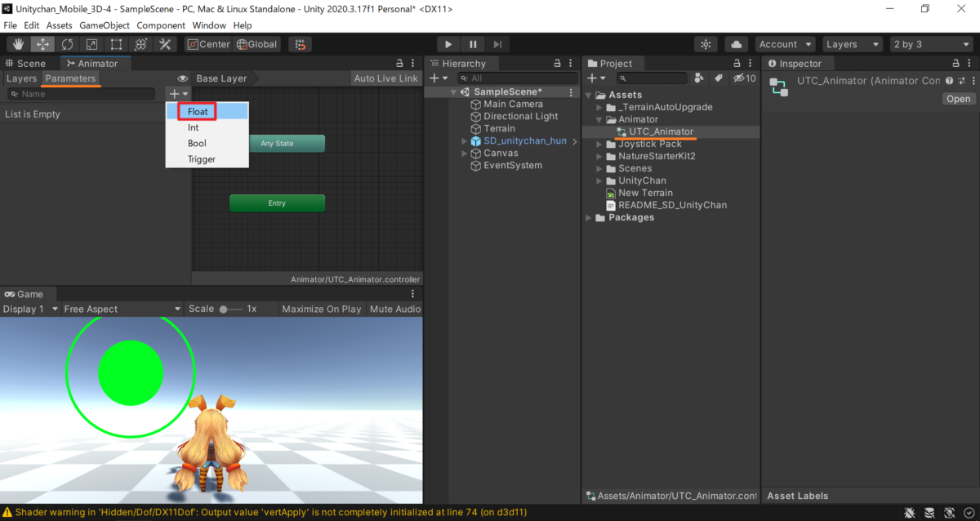Toggle pivot mode Center button
This screenshot has height=521, width=980.
coord(208,44)
